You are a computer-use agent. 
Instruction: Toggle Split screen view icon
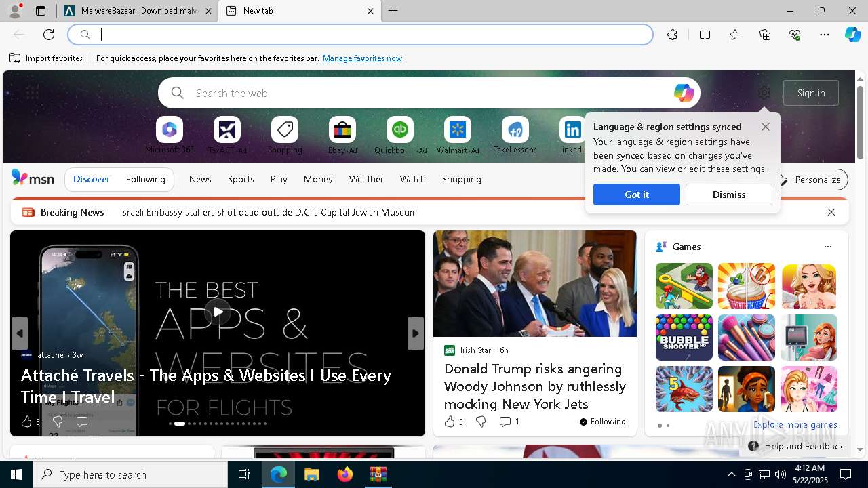coord(705,35)
